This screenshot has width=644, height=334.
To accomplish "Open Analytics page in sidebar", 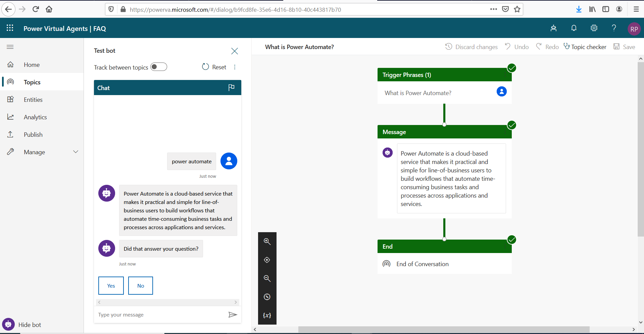I will pos(42,117).
